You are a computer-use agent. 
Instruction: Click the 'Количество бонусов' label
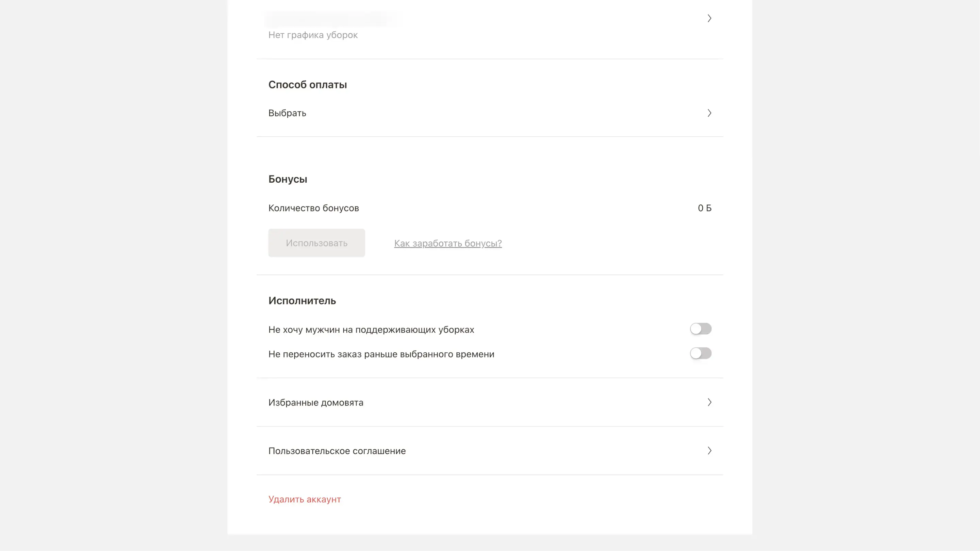coord(313,208)
